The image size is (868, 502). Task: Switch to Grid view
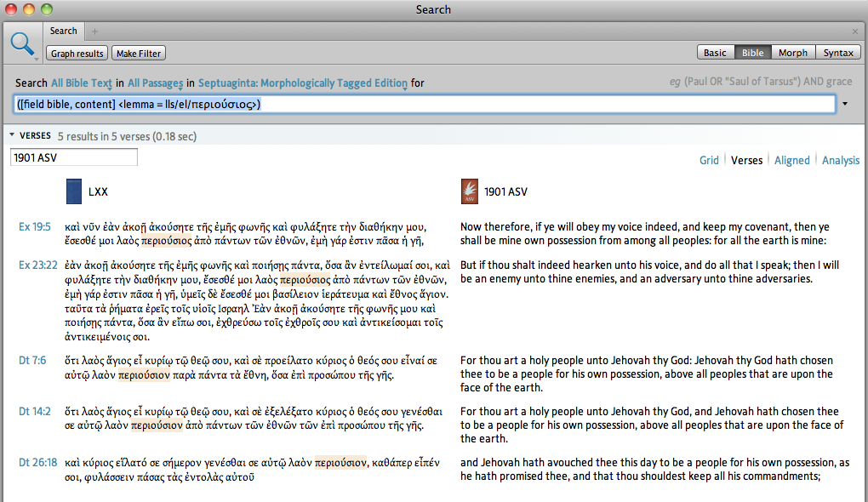point(709,160)
